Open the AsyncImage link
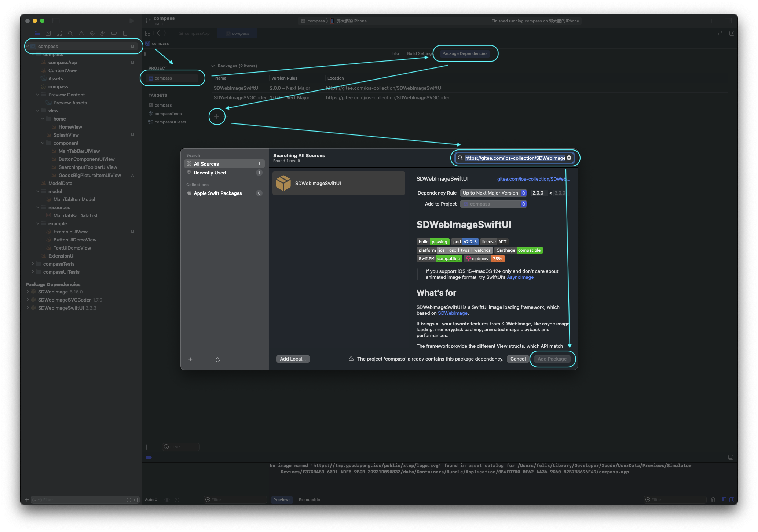Image resolution: width=758 pixels, height=532 pixels. click(520, 277)
